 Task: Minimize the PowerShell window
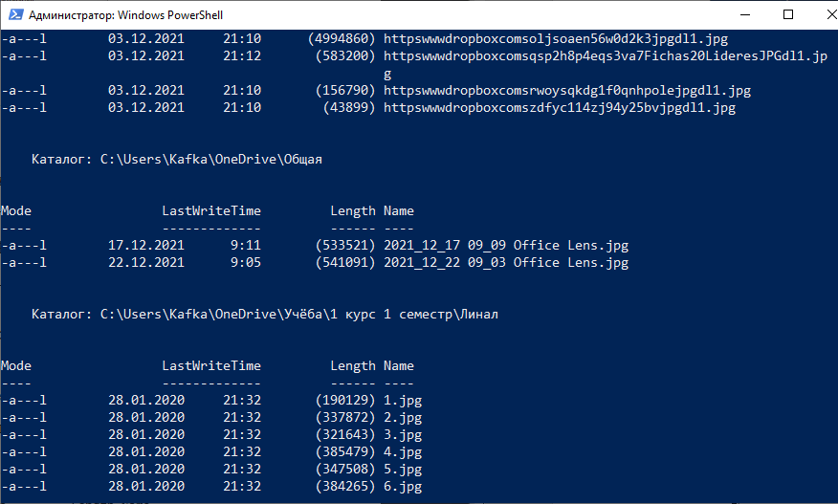tap(745, 14)
